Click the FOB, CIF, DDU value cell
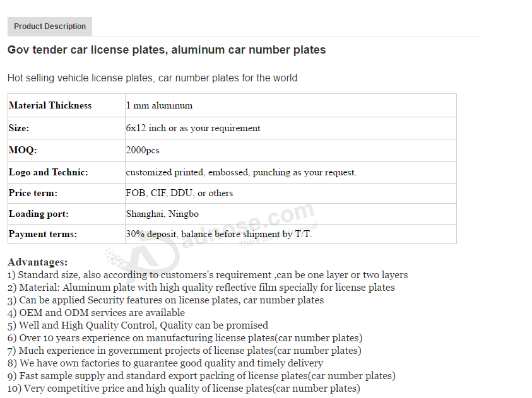 (x=291, y=193)
